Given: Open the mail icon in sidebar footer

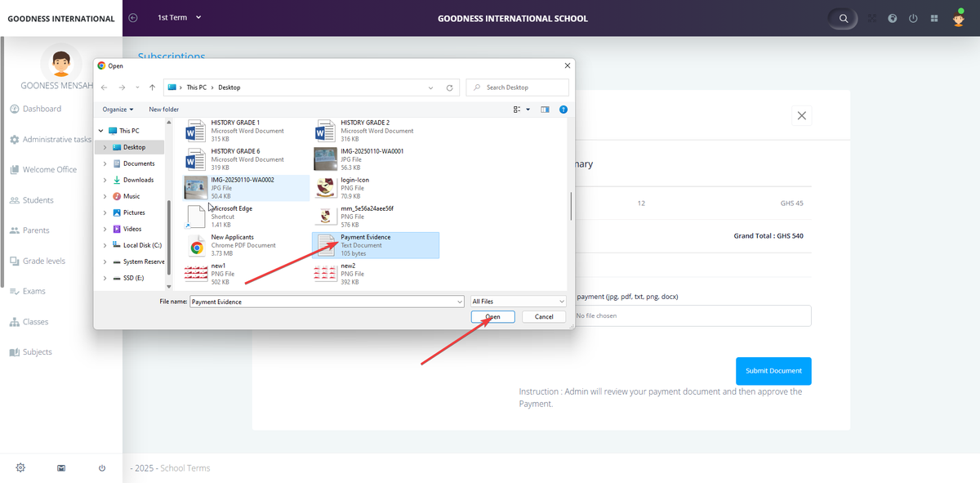Looking at the screenshot, I should pyautogui.click(x=61, y=467).
